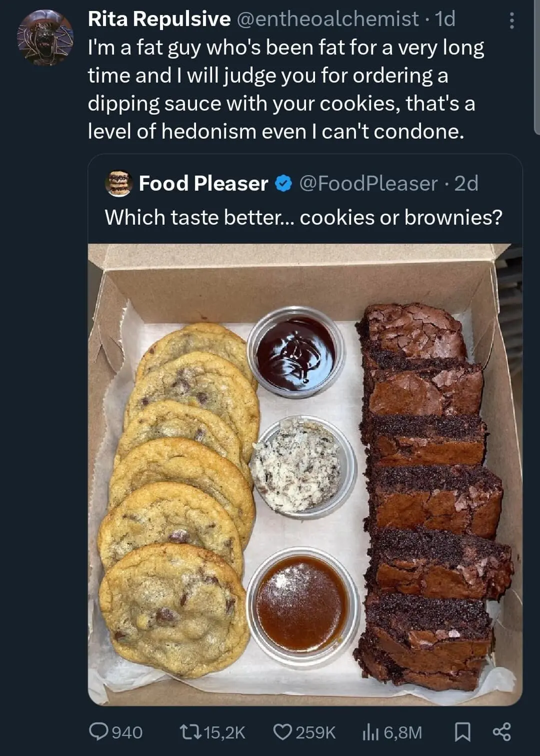540x756 pixels.
Task: Like the tweet with the heart icon
Action: coord(282,732)
